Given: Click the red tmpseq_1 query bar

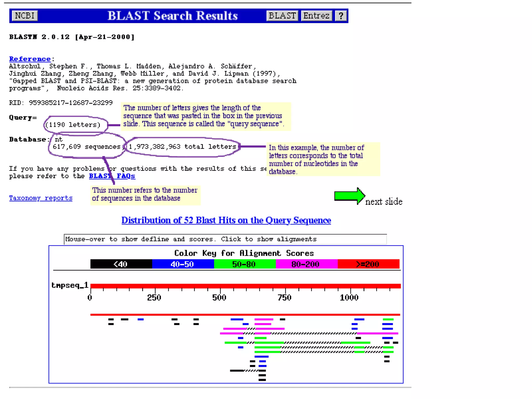Looking at the screenshot, I should click(x=245, y=286).
